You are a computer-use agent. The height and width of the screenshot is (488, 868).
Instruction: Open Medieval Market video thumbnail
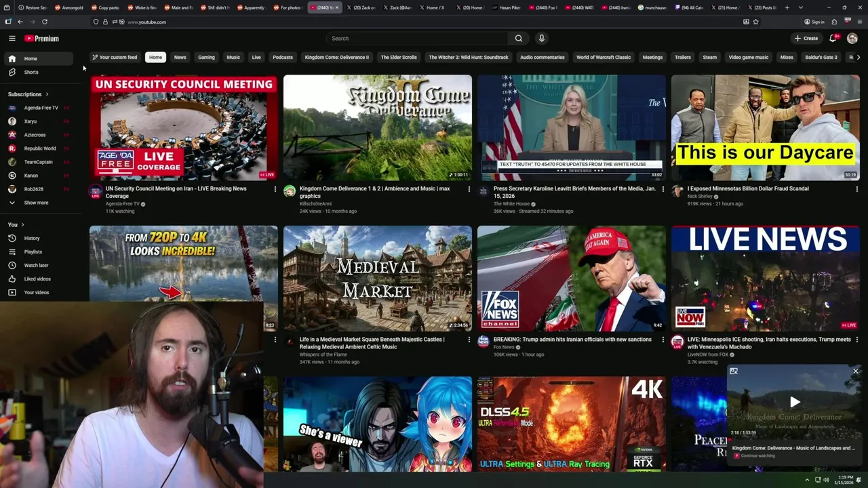pyautogui.click(x=378, y=279)
